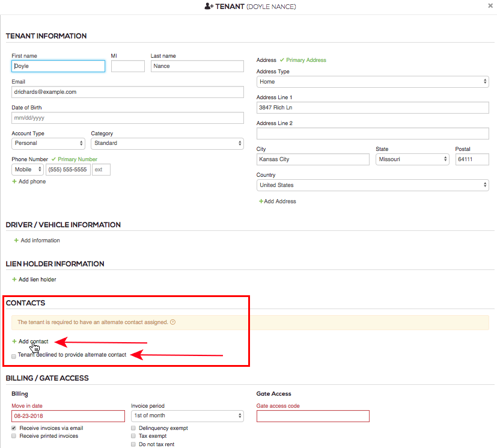Click the Gate access code field

coord(313,416)
